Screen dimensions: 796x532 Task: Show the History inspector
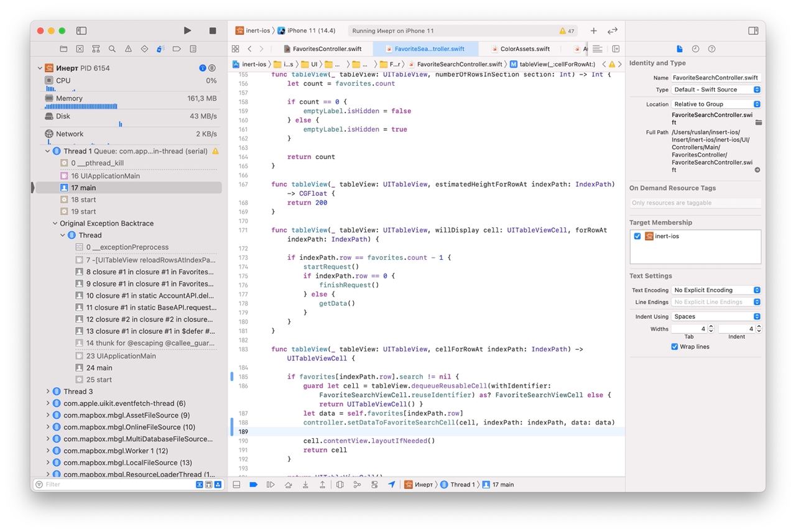(x=695, y=48)
